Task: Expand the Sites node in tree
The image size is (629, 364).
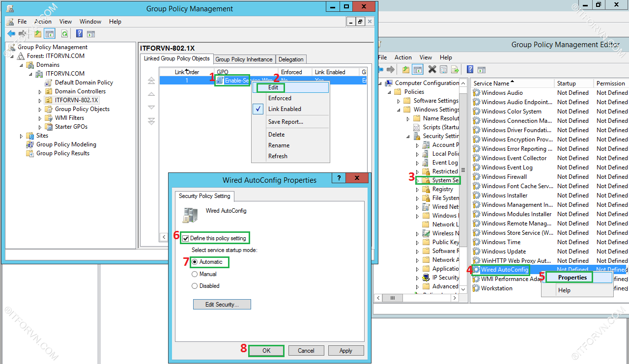Action: 22,136
